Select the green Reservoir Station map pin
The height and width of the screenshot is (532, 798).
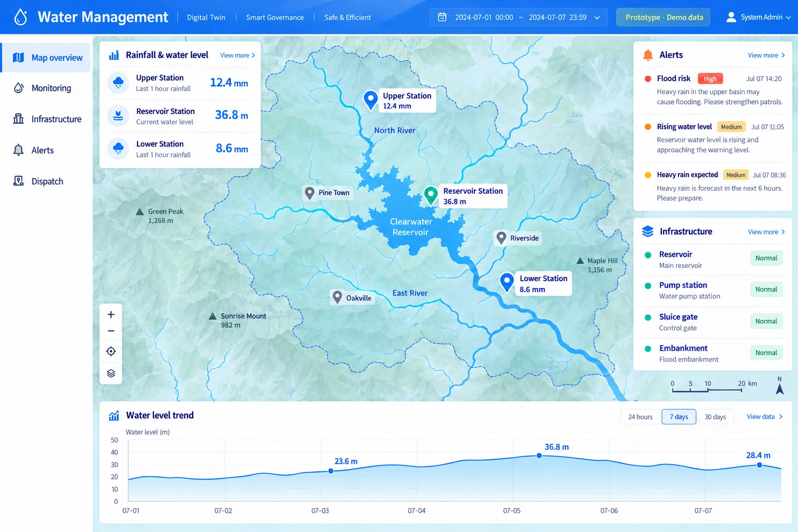[x=431, y=195]
